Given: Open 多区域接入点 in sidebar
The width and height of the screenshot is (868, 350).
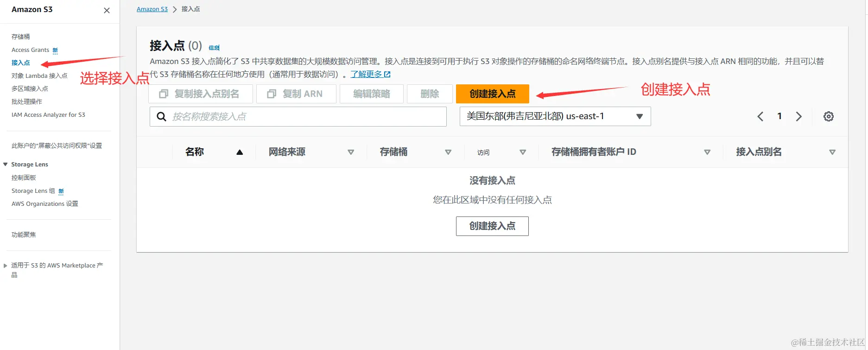Looking at the screenshot, I should point(30,89).
